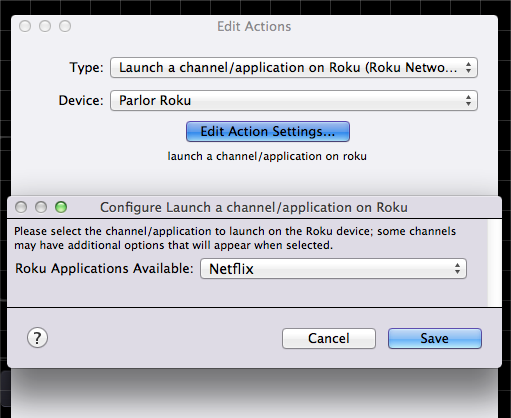The image size is (511, 418).
Task: Click the Edit Actions zoom circle
Action: pyautogui.click(x=65, y=26)
